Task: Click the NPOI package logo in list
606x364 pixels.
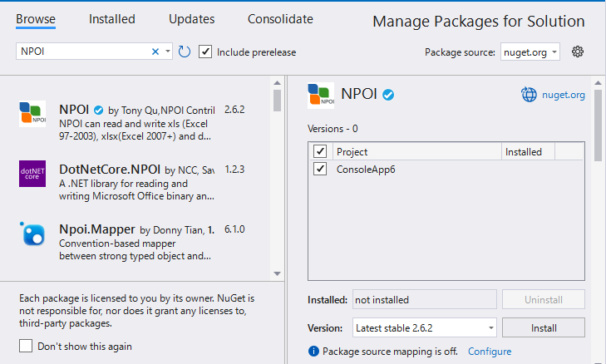Action: coord(32,114)
